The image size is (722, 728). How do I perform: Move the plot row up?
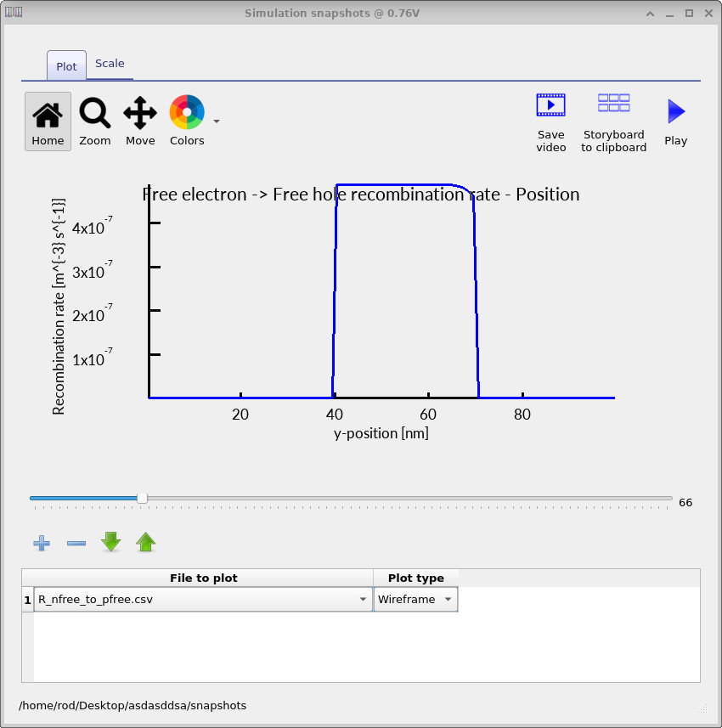(x=145, y=542)
